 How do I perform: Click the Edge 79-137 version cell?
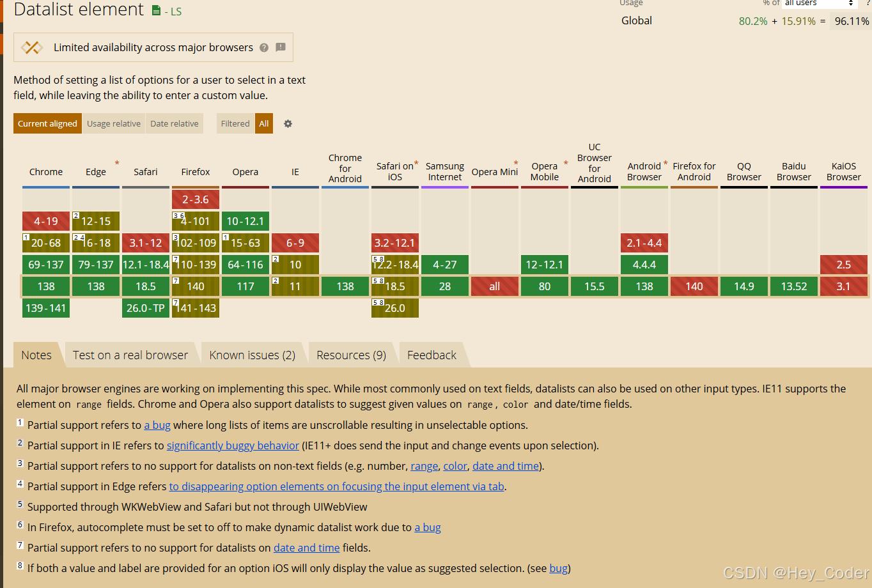click(96, 265)
